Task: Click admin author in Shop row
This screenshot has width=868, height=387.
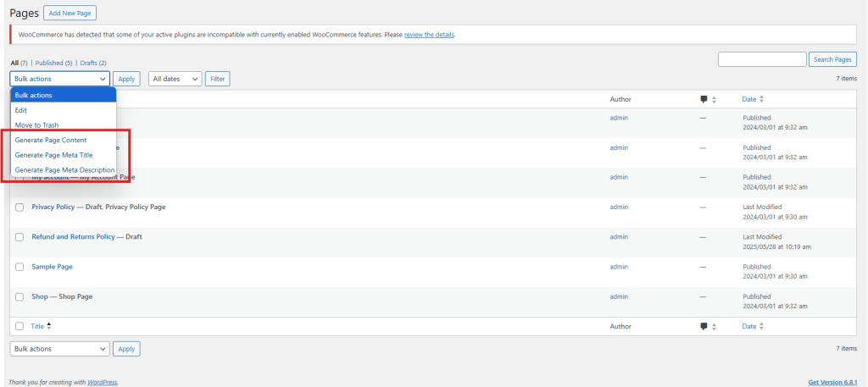Action: click(619, 296)
